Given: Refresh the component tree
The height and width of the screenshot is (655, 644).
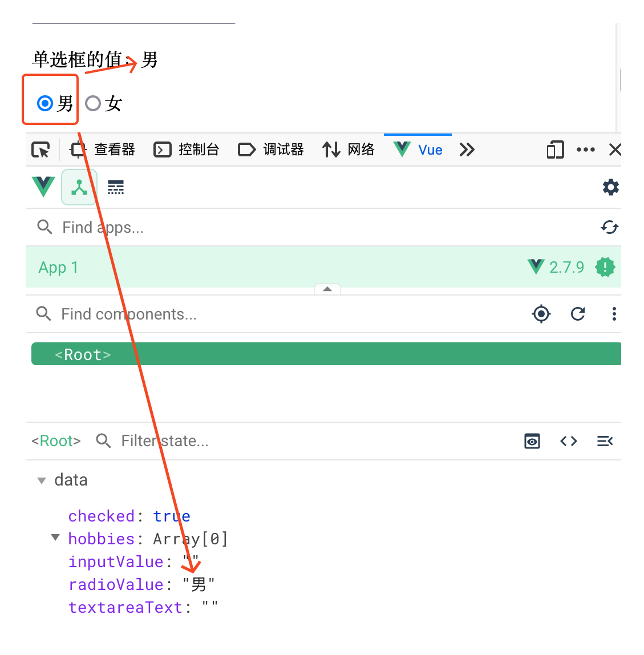Looking at the screenshot, I should click(x=578, y=314).
